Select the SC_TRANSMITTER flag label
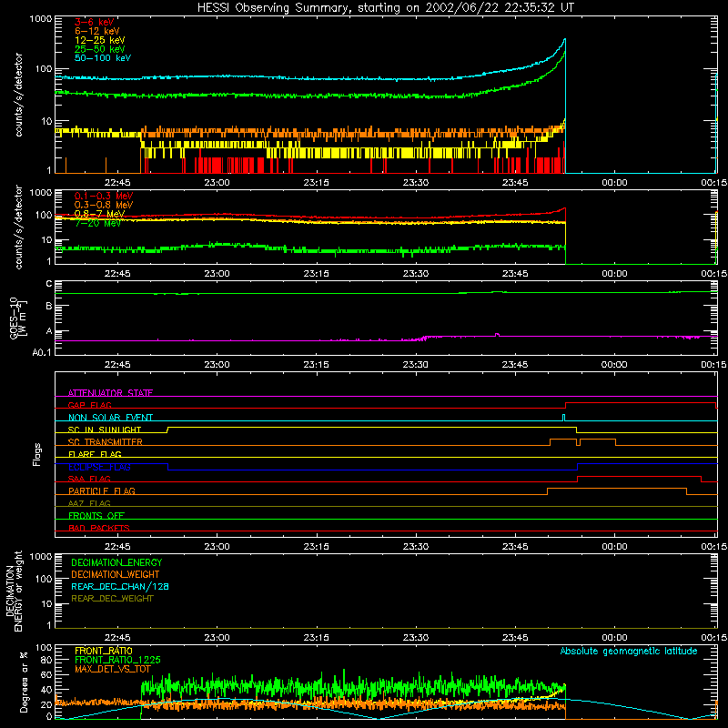728x728 pixels. click(106, 442)
